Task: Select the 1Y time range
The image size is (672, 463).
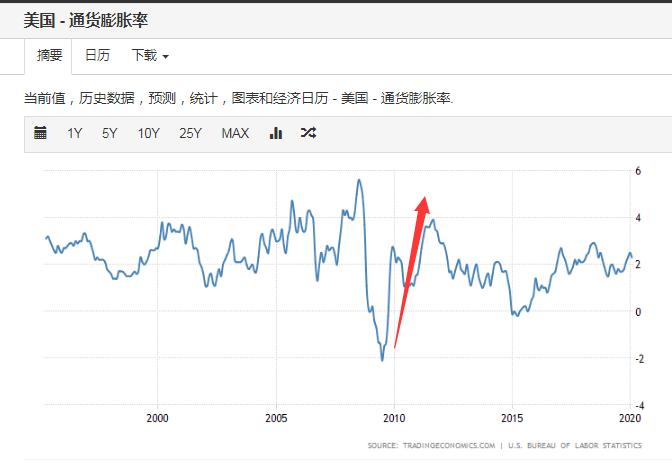Action: coord(74,133)
